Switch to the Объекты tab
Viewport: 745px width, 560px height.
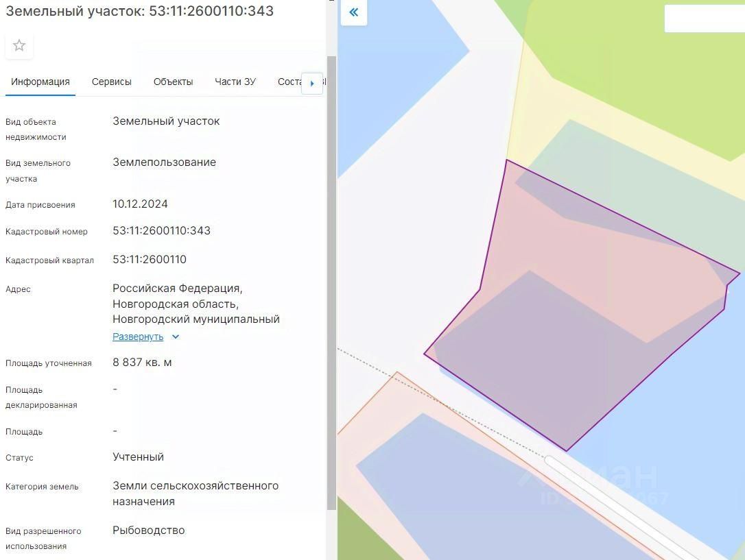click(x=173, y=82)
